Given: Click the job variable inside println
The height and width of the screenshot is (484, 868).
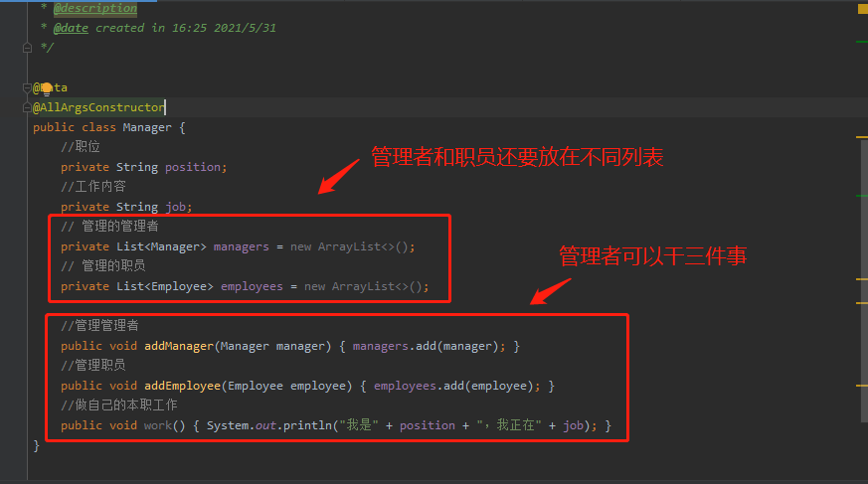Looking at the screenshot, I should click(573, 426).
